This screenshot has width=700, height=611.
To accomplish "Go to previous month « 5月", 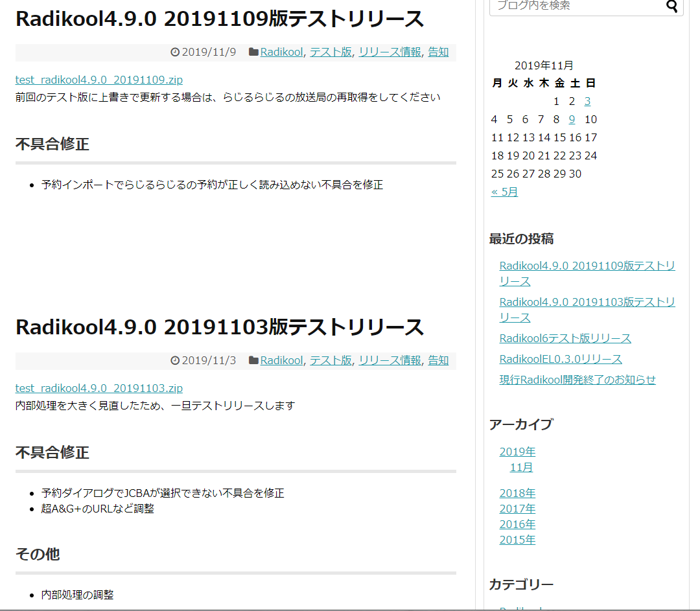I will tap(504, 192).
